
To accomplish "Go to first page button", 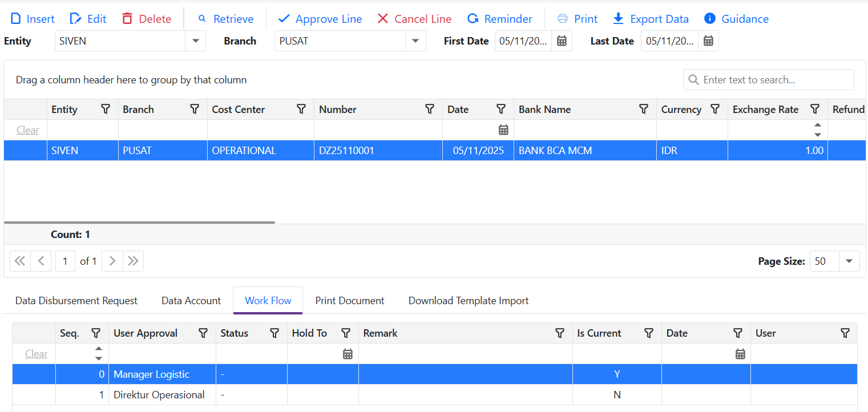I will [20, 261].
